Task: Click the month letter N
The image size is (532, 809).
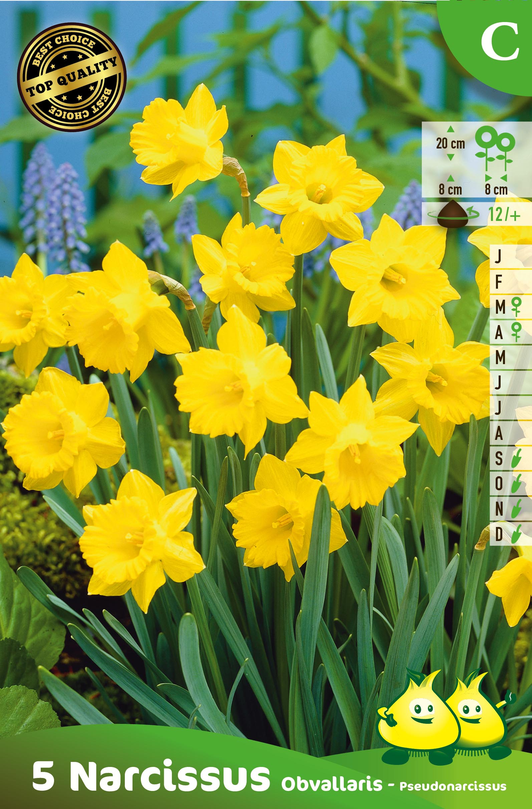Action: click(x=499, y=509)
